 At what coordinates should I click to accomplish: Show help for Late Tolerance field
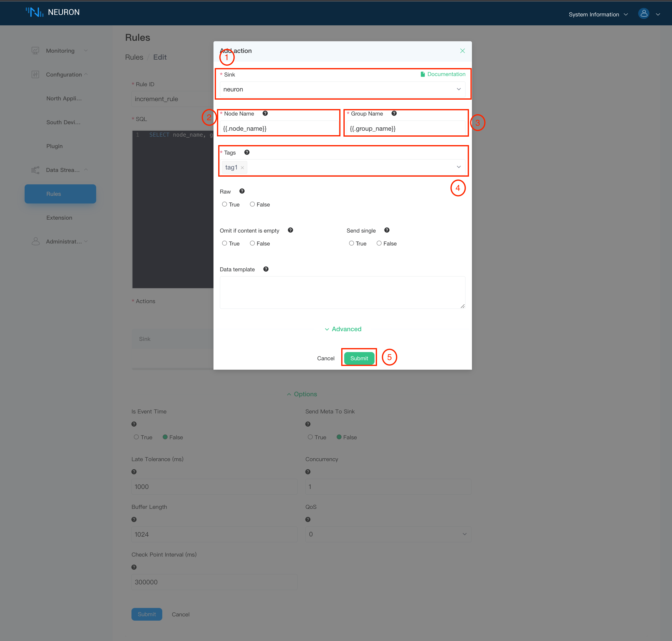coord(134,472)
